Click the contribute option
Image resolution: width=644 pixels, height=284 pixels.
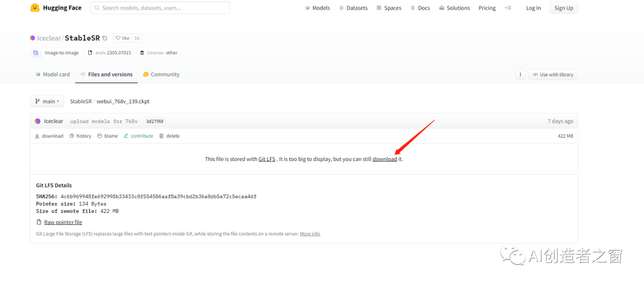pos(138,136)
